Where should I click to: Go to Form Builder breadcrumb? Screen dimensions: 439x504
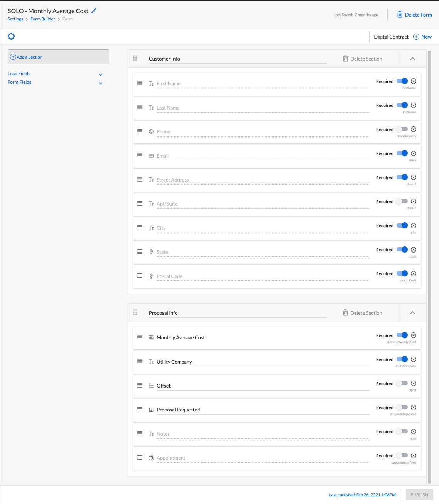click(43, 19)
